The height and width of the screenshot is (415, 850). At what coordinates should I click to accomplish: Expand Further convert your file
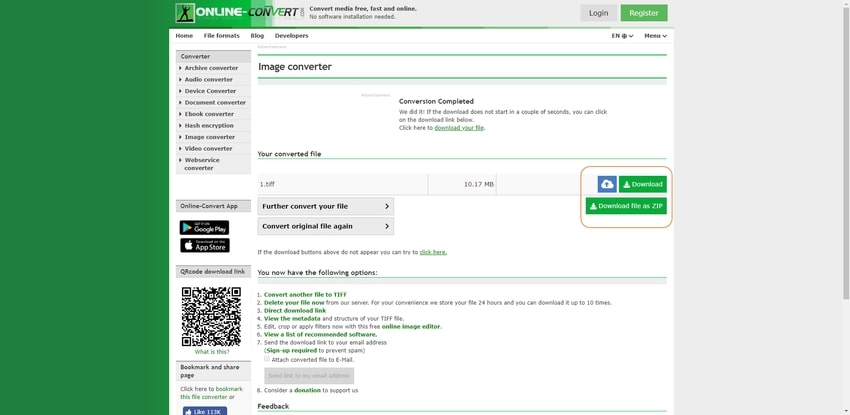[325, 206]
